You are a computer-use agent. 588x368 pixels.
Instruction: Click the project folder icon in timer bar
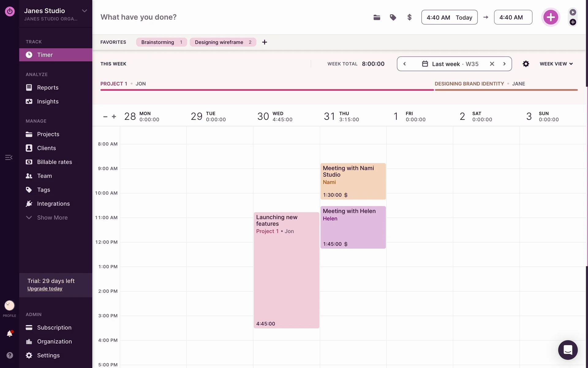[377, 17]
